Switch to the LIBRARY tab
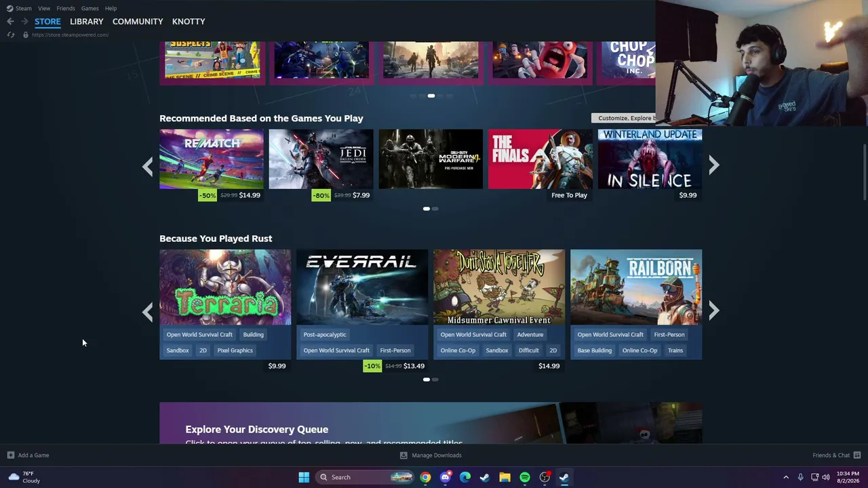This screenshot has width=868, height=488. 87,22
